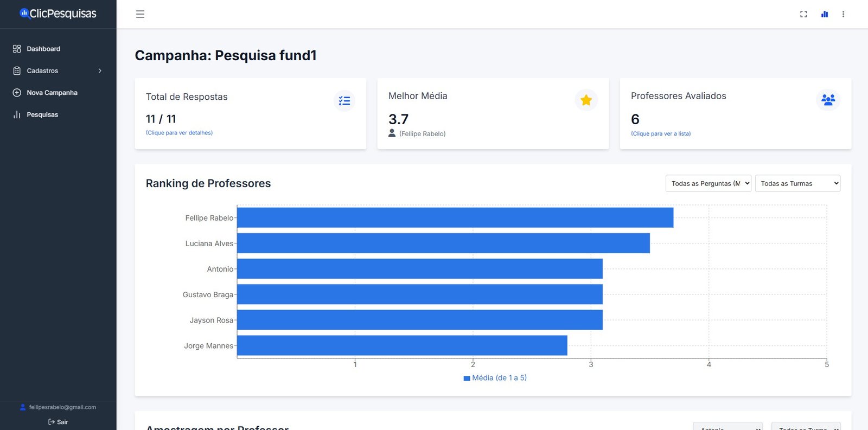Open the Todas as Turmas dropdown

coord(797,183)
